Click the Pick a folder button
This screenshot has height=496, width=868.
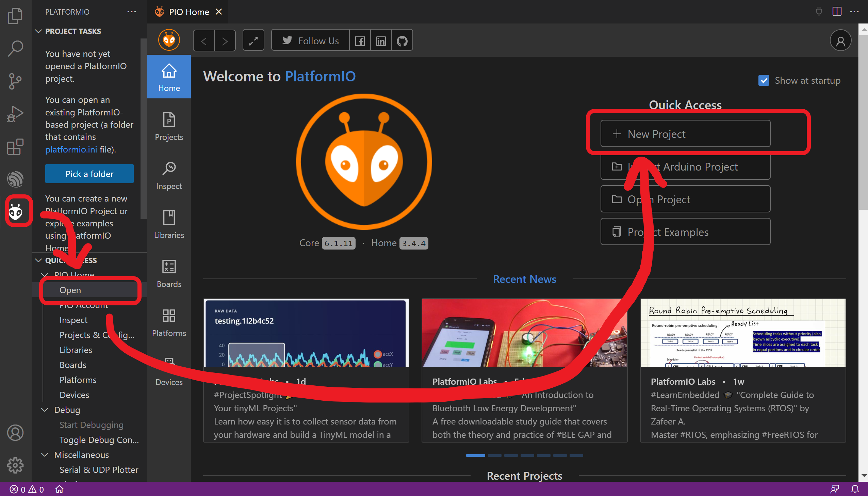(89, 174)
